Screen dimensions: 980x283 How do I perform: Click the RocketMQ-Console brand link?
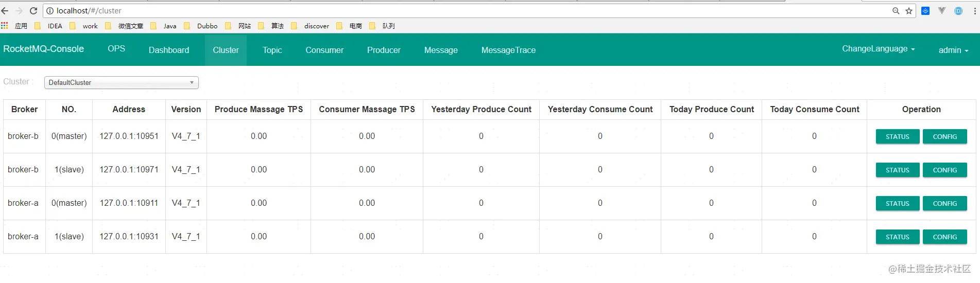43,49
